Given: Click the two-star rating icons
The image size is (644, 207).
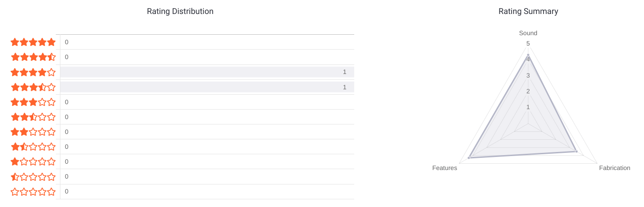Looking at the screenshot, I should tap(33, 132).
